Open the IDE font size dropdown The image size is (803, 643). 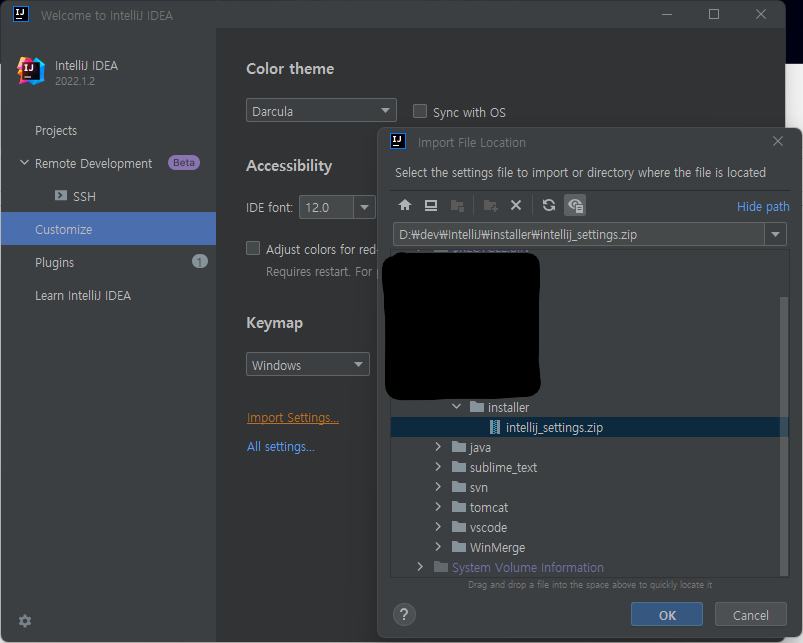pos(364,207)
